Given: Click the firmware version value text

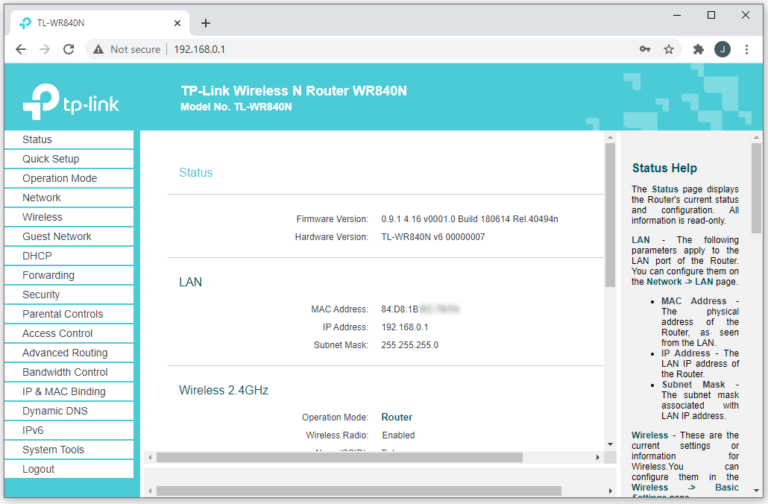Looking at the screenshot, I should pos(470,219).
